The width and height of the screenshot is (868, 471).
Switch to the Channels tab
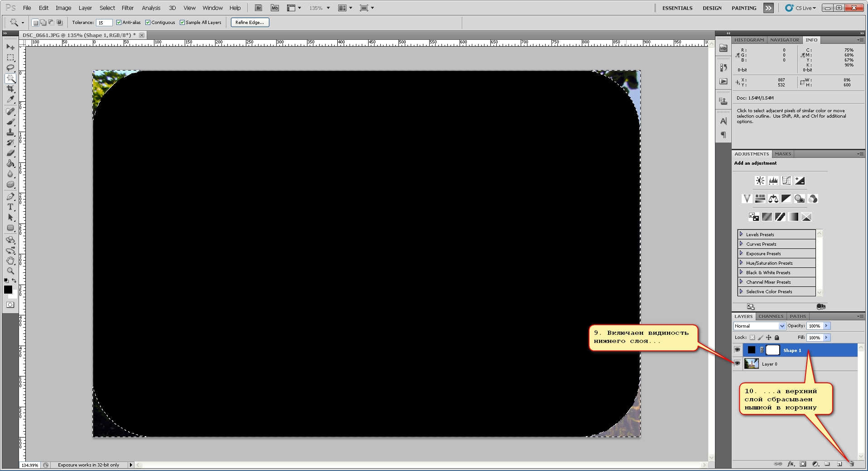pyautogui.click(x=770, y=316)
